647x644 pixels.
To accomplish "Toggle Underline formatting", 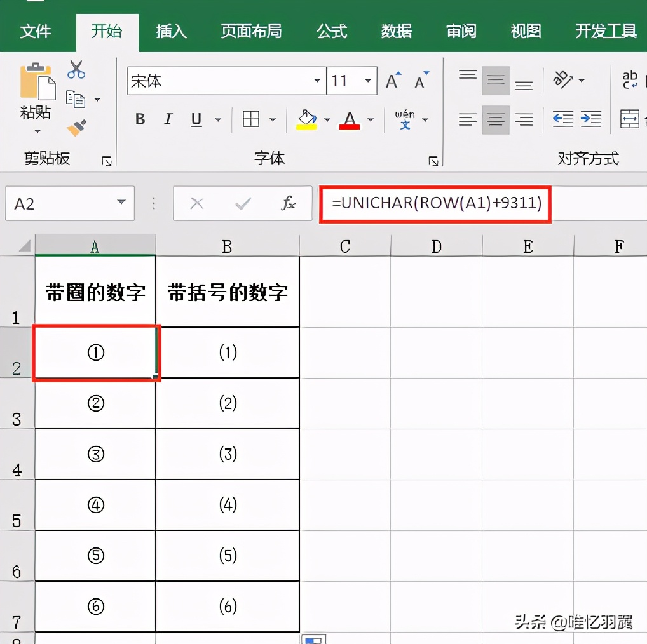I will pos(196,119).
